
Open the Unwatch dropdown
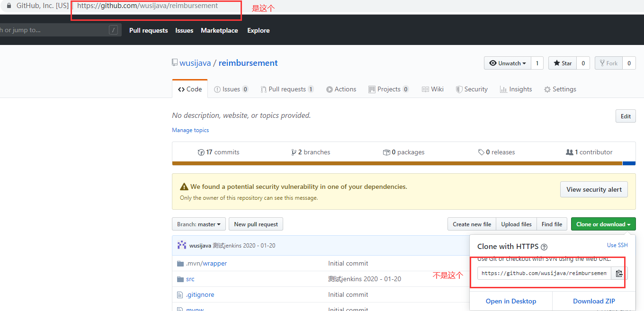pos(507,63)
